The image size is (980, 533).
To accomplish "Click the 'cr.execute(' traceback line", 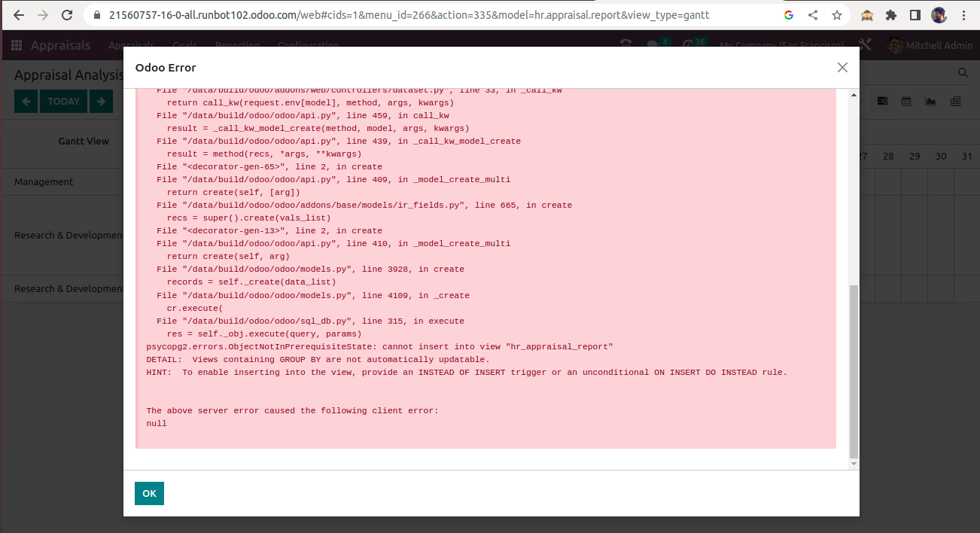I will (195, 309).
